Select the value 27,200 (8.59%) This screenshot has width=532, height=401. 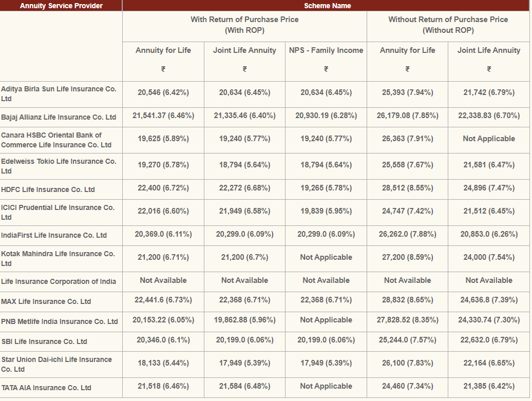408,257
